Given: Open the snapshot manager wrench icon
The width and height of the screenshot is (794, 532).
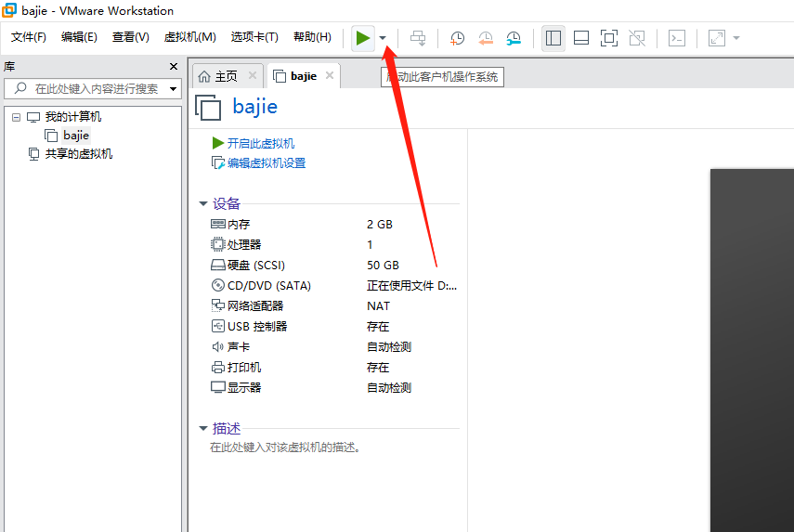Looking at the screenshot, I should click(514, 38).
